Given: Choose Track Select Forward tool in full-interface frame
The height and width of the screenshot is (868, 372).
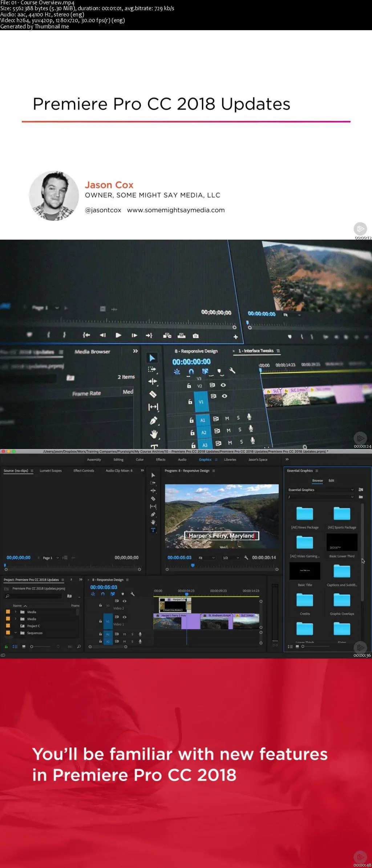Looking at the screenshot, I should point(153,483).
